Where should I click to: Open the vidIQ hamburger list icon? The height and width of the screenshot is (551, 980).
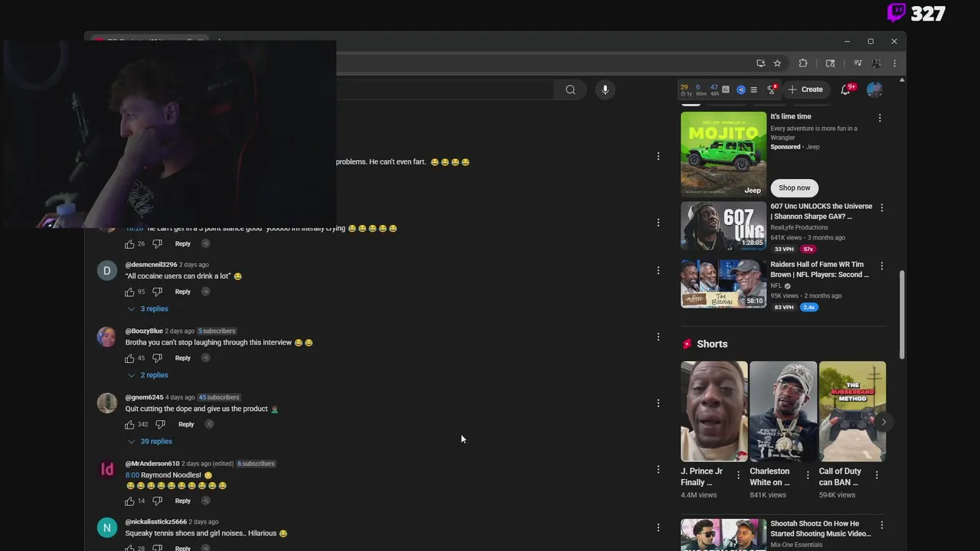coord(753,90)
